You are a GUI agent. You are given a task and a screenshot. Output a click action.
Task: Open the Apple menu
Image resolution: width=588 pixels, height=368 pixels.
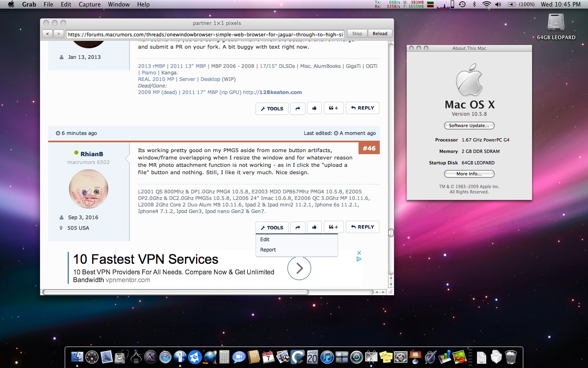pyautogui.click(x=11, y=4)
